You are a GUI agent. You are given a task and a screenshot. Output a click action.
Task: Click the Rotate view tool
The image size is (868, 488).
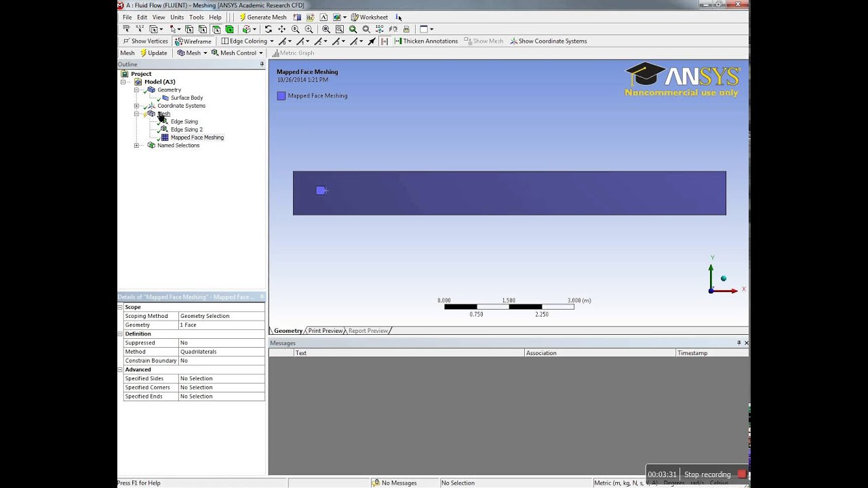[269, 29]
